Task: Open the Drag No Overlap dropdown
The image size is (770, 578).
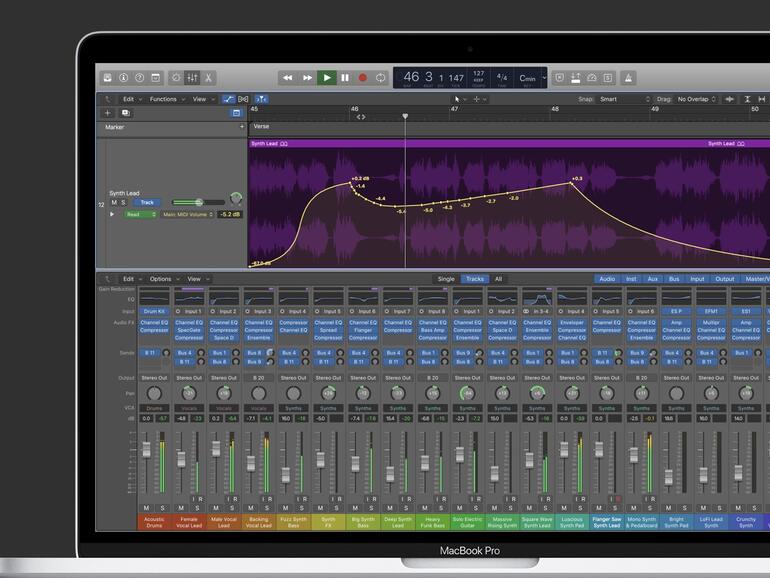Action: click(x=695, y=99)
